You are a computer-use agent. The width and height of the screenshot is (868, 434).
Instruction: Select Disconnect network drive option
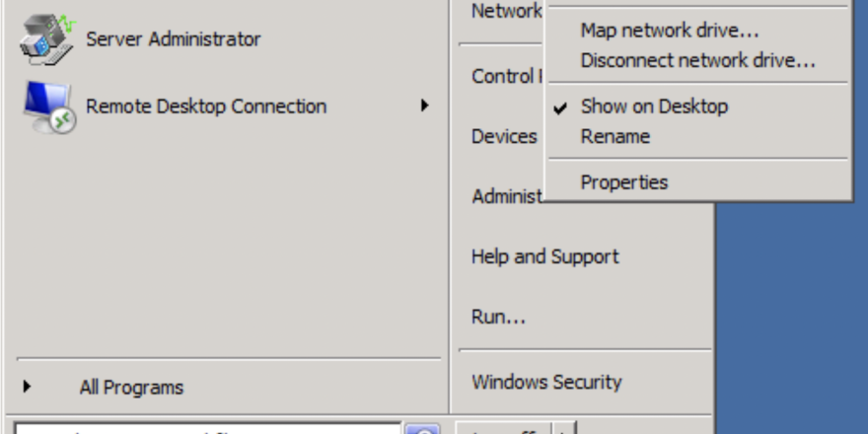697,60
